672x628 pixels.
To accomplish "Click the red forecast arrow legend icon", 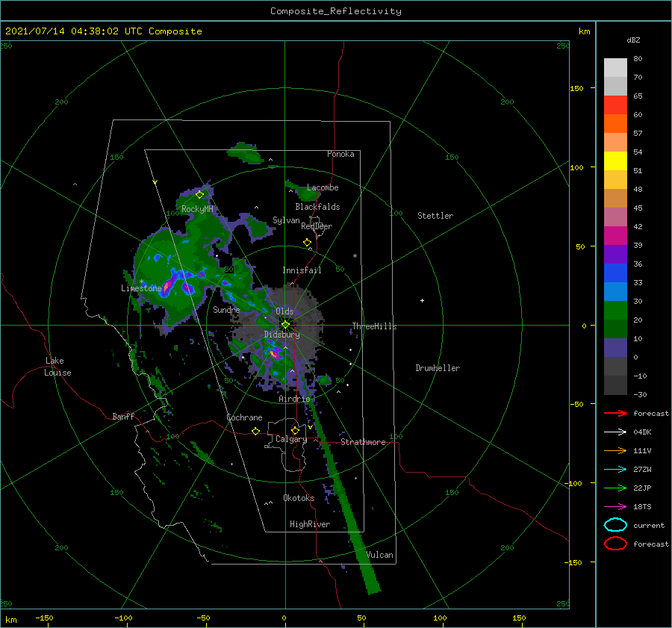I will pyautogui.click(x=615, y=413).
